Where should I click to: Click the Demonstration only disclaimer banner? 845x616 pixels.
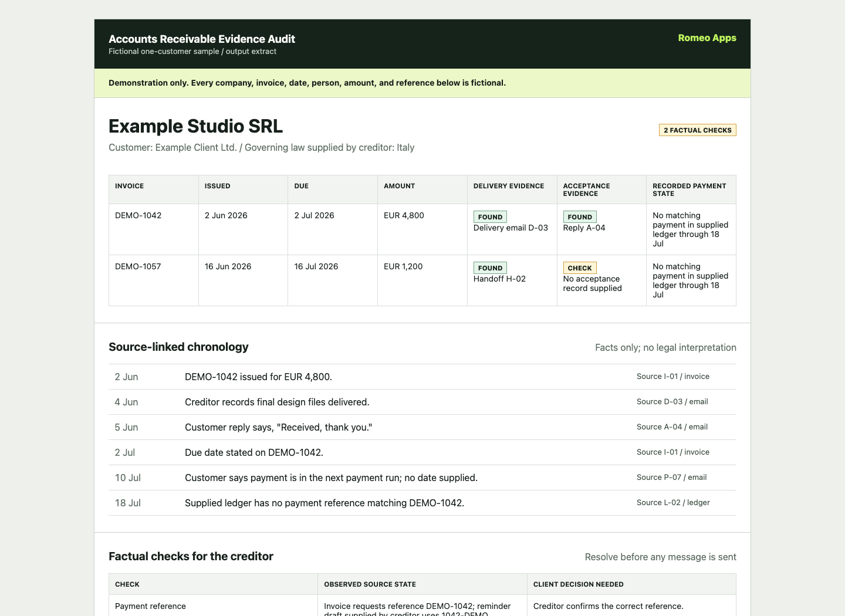422,83
